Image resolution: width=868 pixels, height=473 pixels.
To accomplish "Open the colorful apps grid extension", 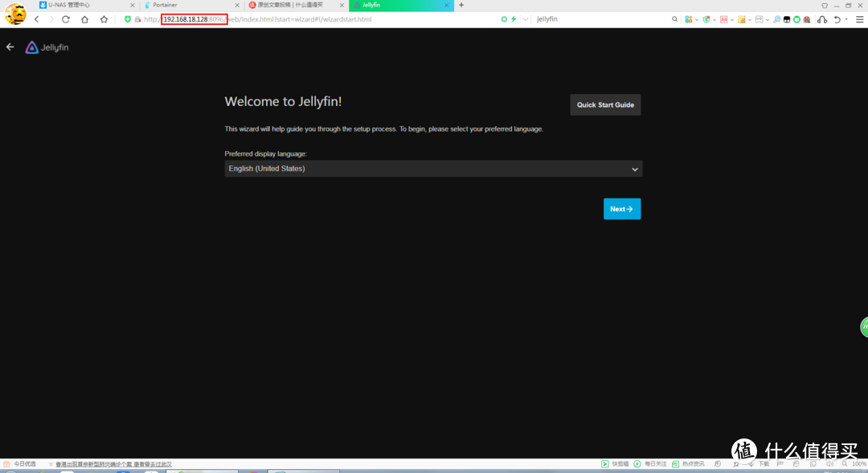I will tap(689, 19).
